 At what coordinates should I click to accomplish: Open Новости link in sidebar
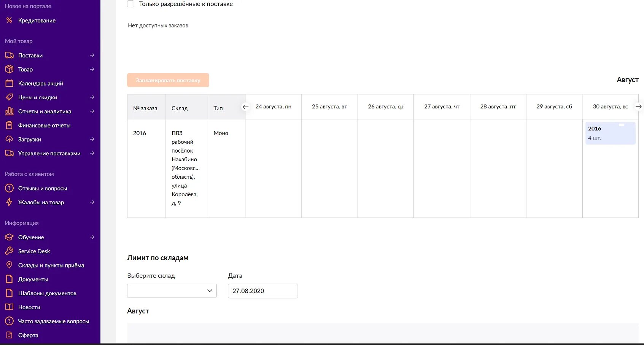(29, 307)
